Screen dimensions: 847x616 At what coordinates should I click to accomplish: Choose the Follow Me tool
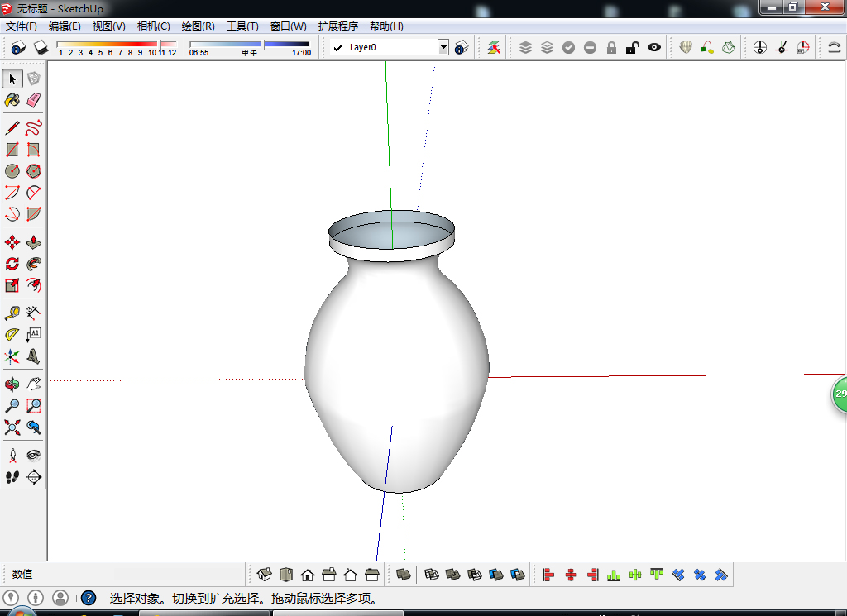(33, 264)
